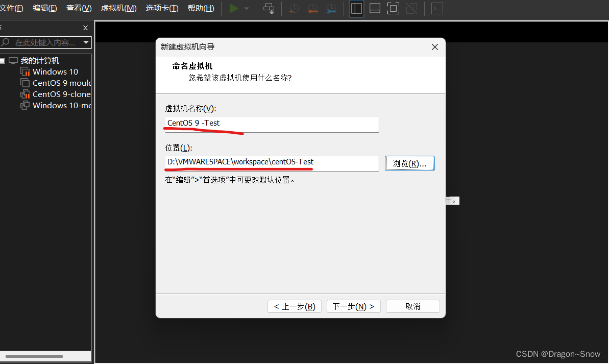Screen dimensions: 609x364
Task: Open the 帮助(H) menu
Action: pyautogui.click(x=201, y=8)
